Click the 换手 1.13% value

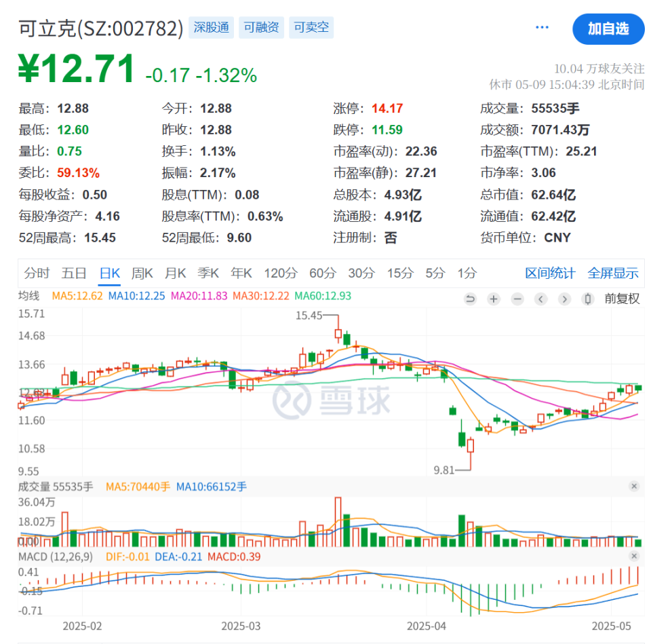point(218,151)
